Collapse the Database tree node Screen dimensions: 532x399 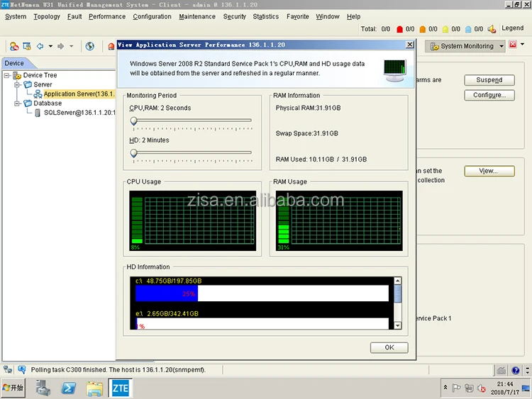coord(17,103)
